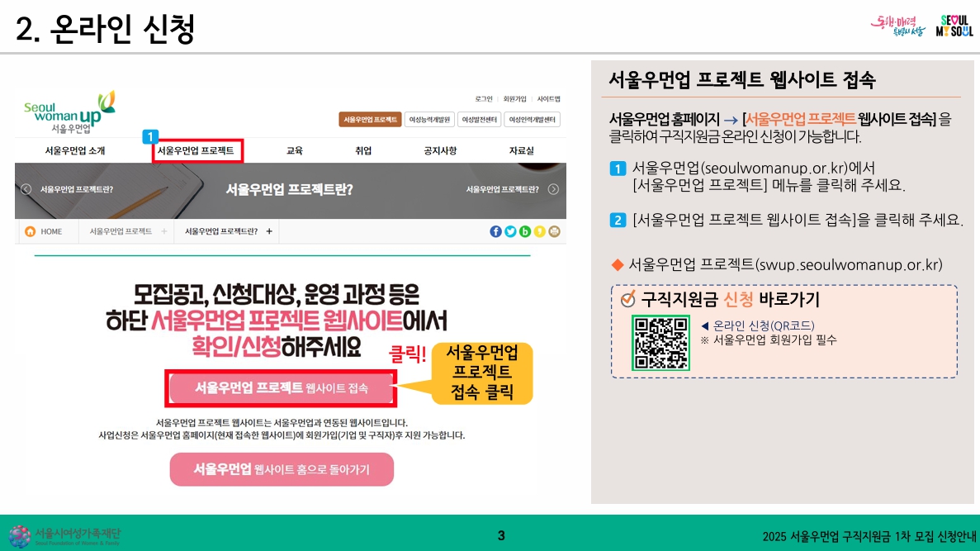The image size is (980, 551).
Task: Click banner title 서울우먼업 프로젝트란?
Action: tap(289, 189)
